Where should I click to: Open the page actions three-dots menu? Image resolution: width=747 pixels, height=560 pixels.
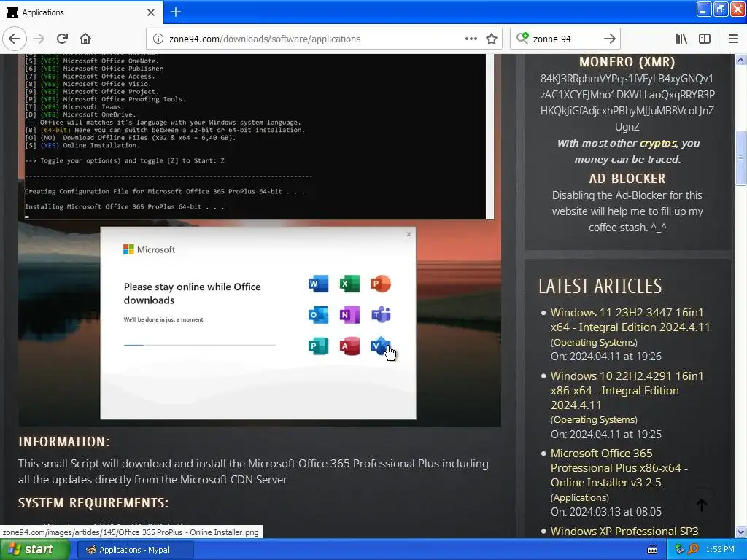(471, 39)
